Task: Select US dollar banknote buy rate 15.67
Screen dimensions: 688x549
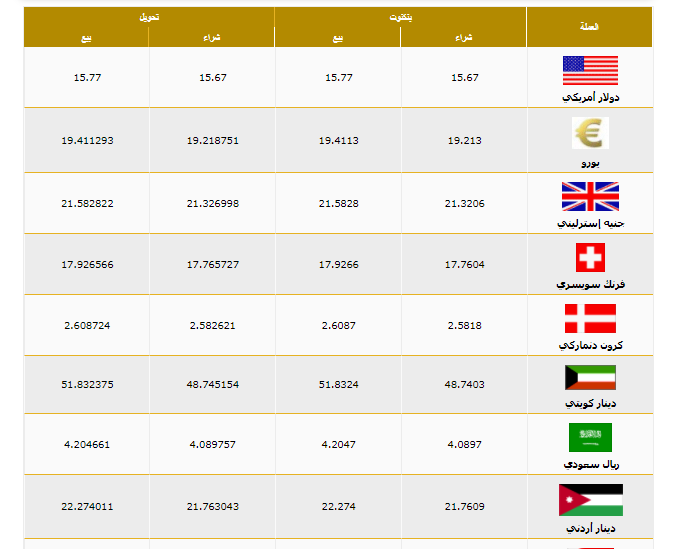Action: tap(465, 77)
